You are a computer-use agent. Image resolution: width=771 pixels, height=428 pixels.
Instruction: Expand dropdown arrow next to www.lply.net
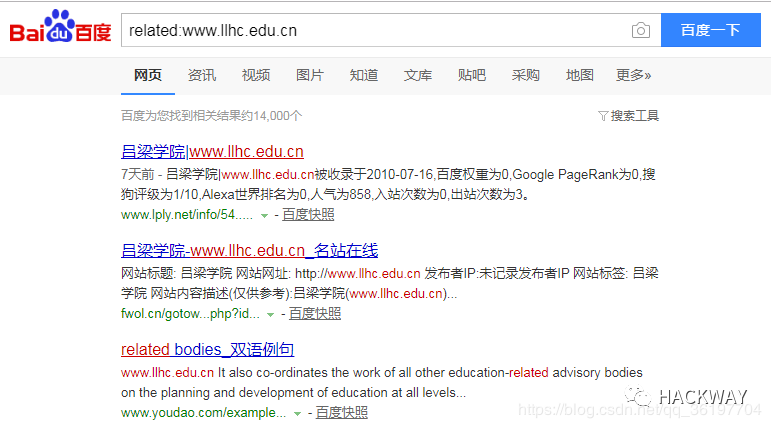click(x=264, y=216)
